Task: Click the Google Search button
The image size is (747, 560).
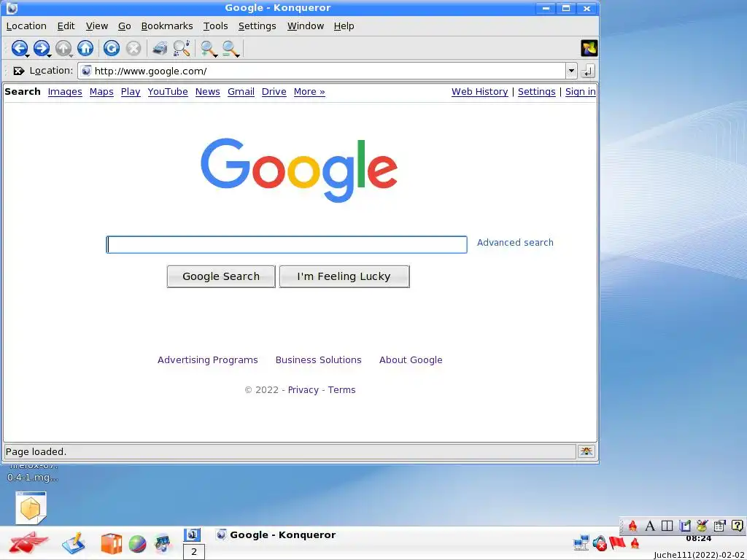Action: point(221,276)
